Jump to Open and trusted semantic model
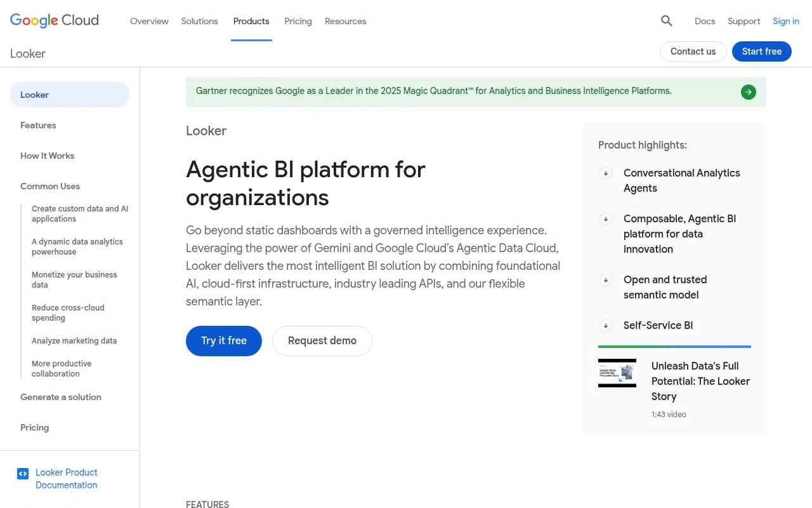This screenshot has width=812, height=508. click(665, 287)
